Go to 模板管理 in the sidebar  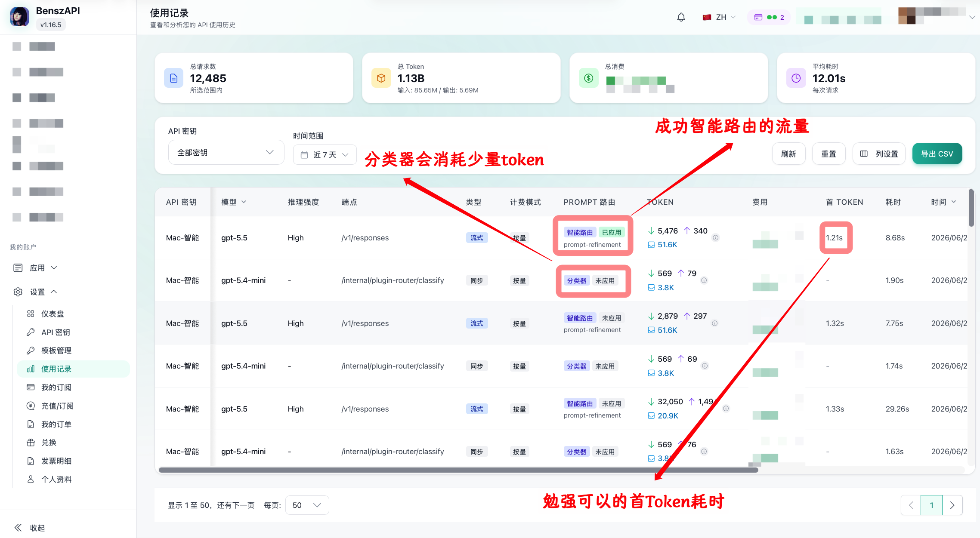[x=56, y=350]
